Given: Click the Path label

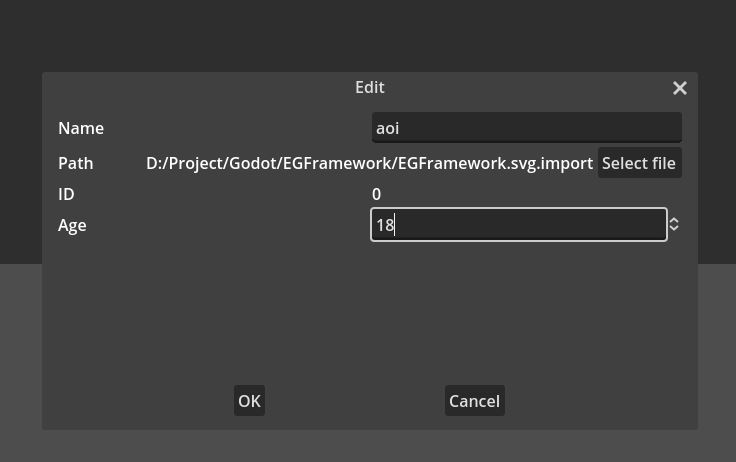Looking at the screenshot, I should click(76, 163).
